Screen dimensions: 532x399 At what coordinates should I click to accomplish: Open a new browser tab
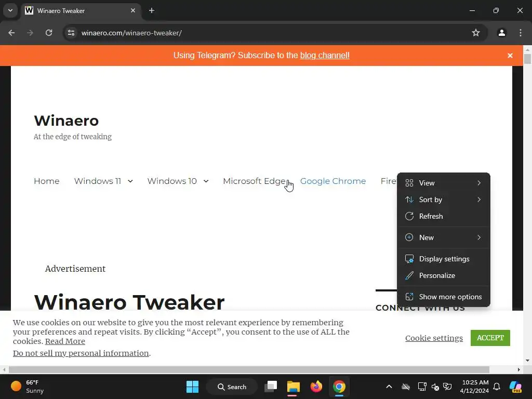tap(152, 10)
